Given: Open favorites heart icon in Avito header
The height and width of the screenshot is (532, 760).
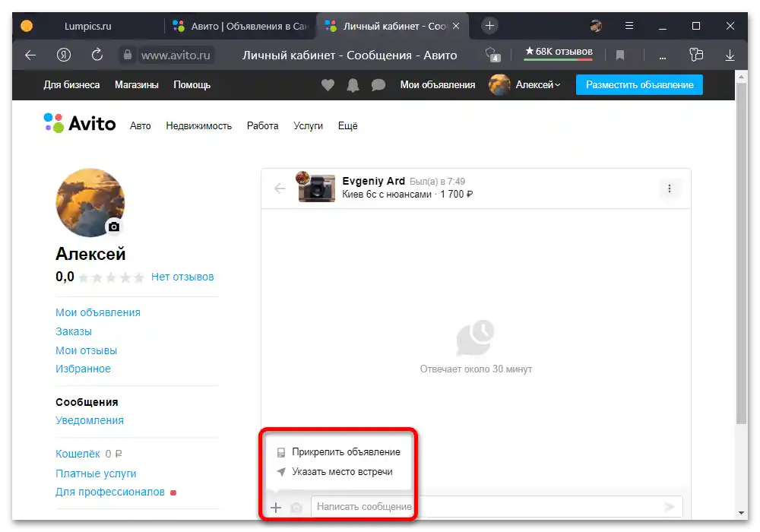Looking at the screenshot, I should [328, 85].
